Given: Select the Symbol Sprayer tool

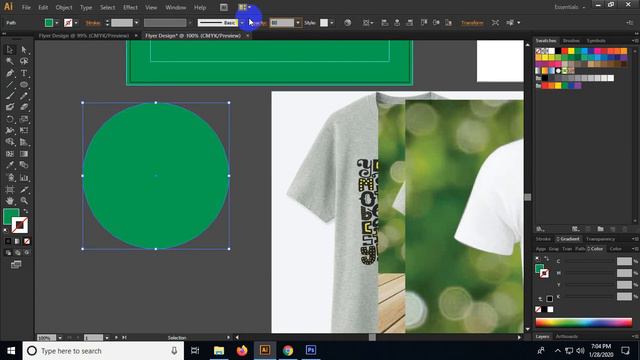Looking at the screenshot, I should pos(10,178).
